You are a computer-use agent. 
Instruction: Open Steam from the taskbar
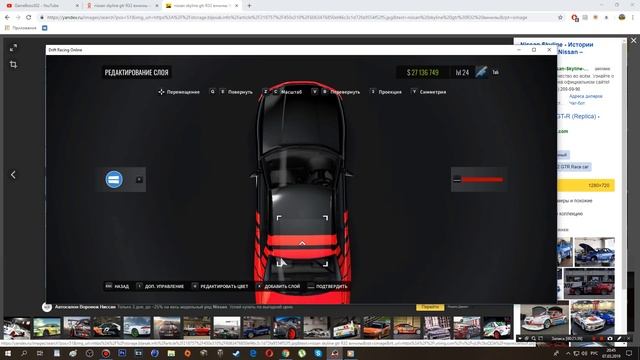tap(236, 353)
